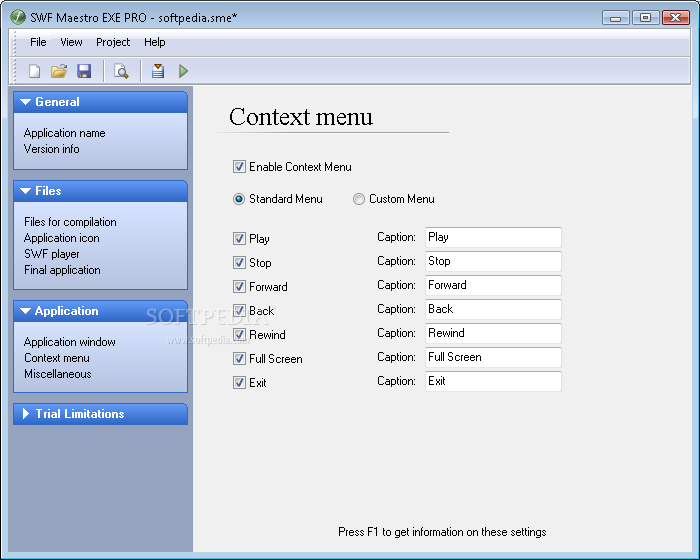Click the New project toolbar icon
Screen dimensions: 700x560
[34, 71]
